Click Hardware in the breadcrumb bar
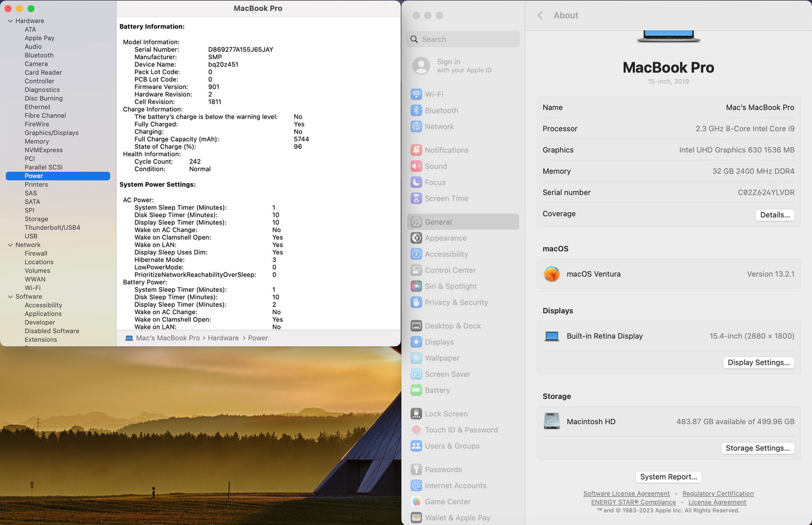Image resolution: width=812 pixels, height=525 pixels. click(223, 338)
